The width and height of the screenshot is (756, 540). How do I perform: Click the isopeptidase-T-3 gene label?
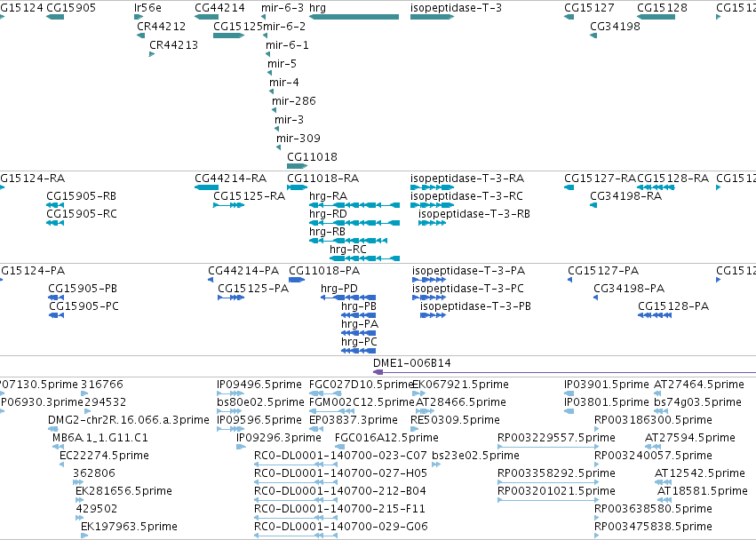click(x=456, y=8)
